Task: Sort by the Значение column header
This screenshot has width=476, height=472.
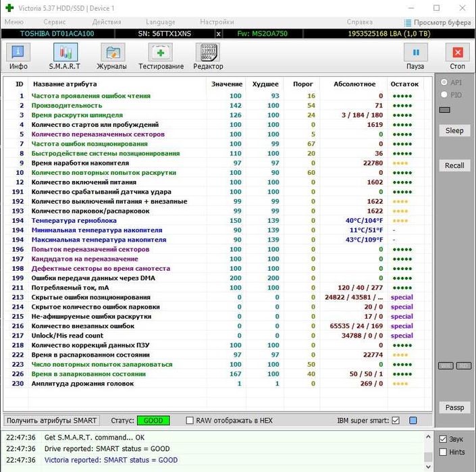Action: click(227, 84)
